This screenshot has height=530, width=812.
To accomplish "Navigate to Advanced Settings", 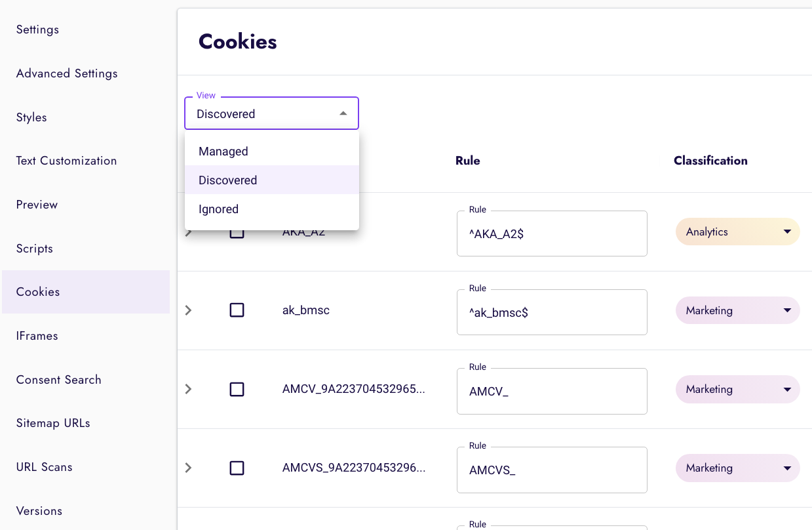I will coord(66,73).
